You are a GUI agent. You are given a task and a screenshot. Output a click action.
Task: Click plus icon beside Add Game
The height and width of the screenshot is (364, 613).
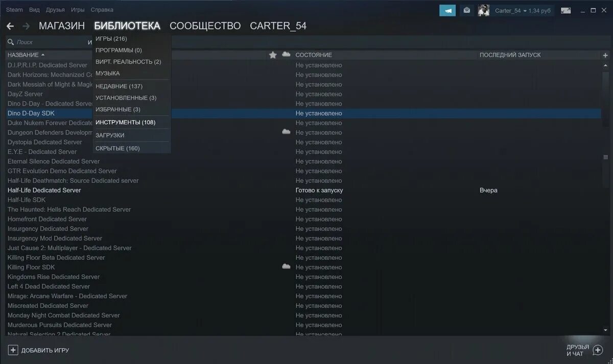click(x=13, y=350)
